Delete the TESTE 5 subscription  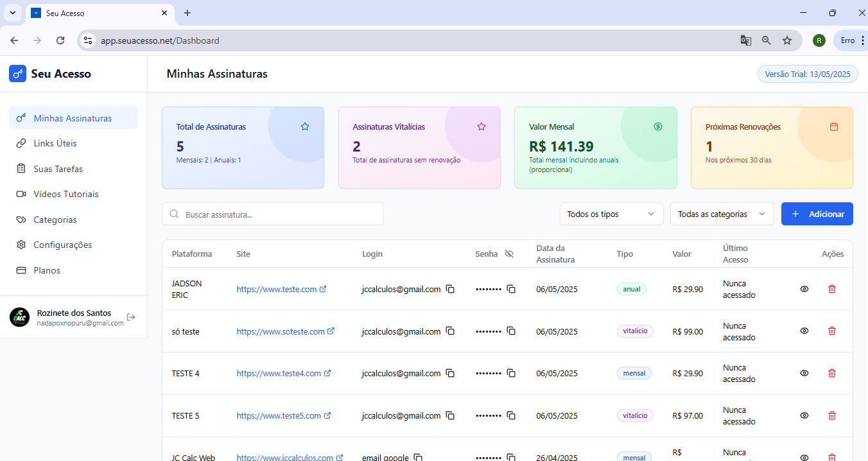click(832, 415)
